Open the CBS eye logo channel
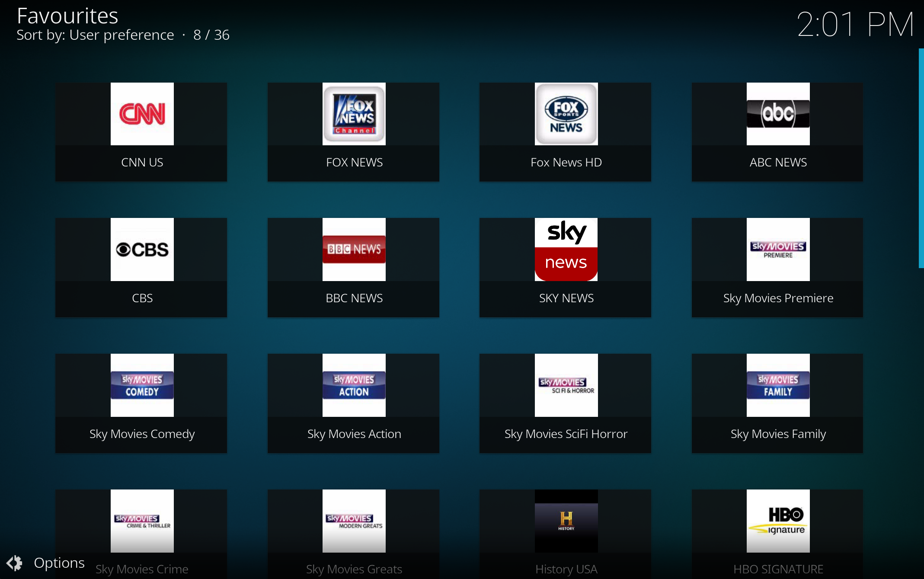924x579 pixels. [142, 250]
